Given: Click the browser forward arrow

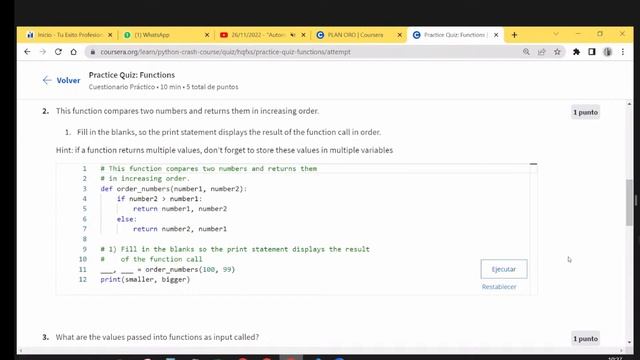Looking at the screenshot, I should (43, 52).
